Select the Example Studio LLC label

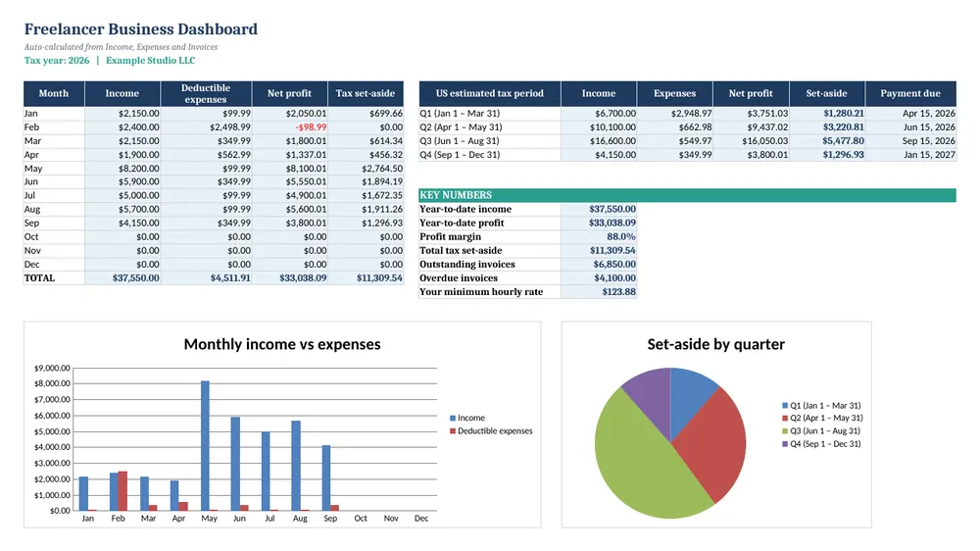[x=150, y=61]
